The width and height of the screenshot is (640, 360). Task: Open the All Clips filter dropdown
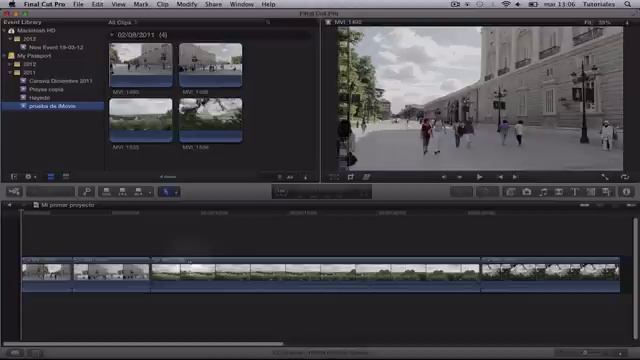[122, 22]
